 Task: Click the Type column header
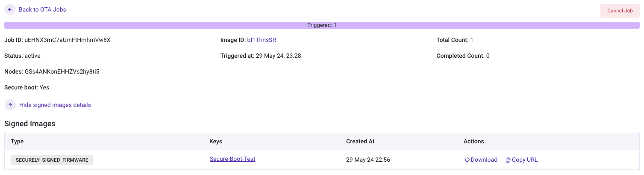pyautogui.click(x=17, y=141)
